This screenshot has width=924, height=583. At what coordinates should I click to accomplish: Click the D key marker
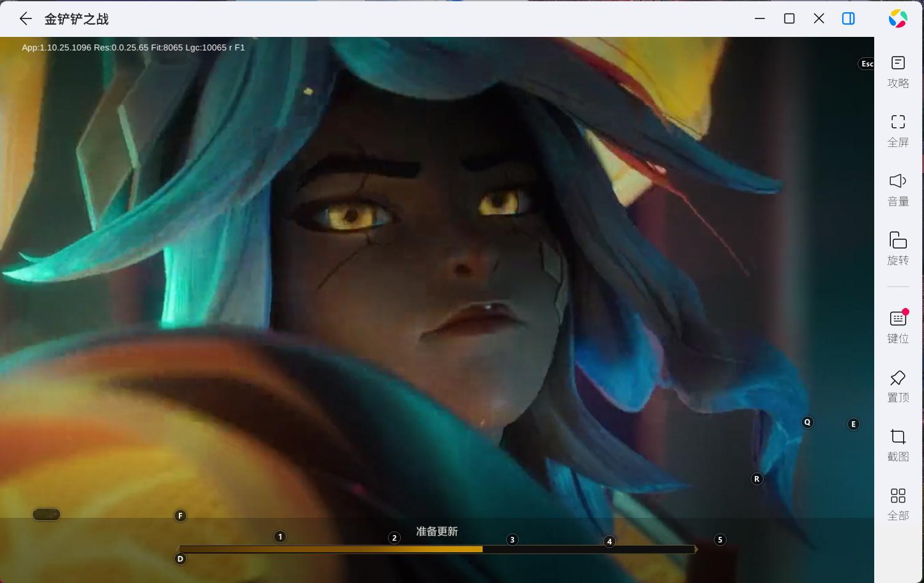click(180, 558)
